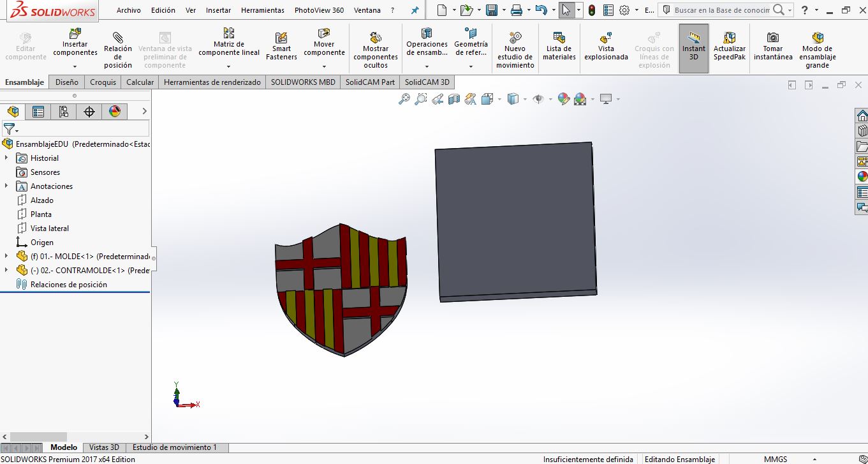Click the Save icon in top toolbar
Viewport: 868px width, 464px height.
pos(491,10)
